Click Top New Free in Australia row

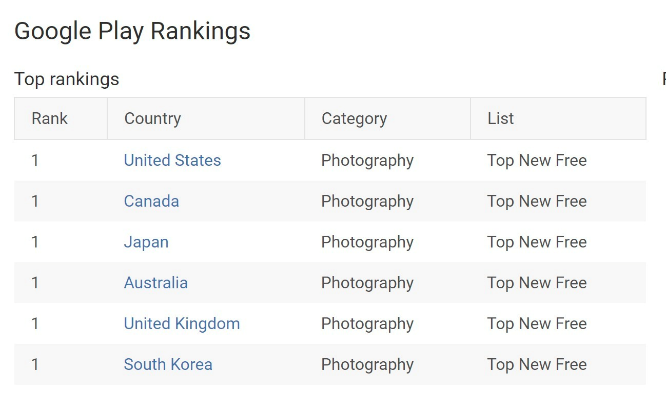click(x=537, y=283)
